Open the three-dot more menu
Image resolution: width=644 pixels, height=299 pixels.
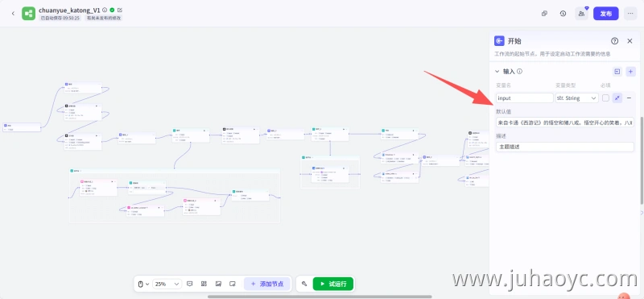pyautogui.click(x=630, y=14)
